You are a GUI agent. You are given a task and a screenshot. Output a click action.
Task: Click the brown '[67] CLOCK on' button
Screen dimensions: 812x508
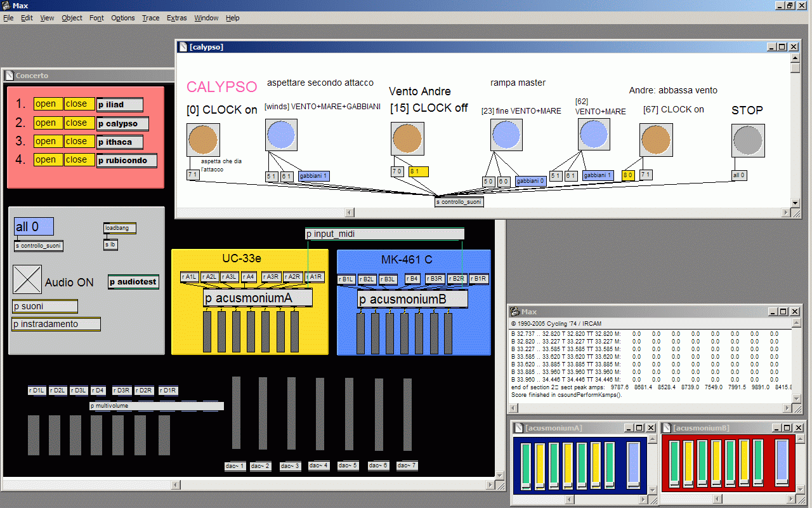[x=656, y=140]
